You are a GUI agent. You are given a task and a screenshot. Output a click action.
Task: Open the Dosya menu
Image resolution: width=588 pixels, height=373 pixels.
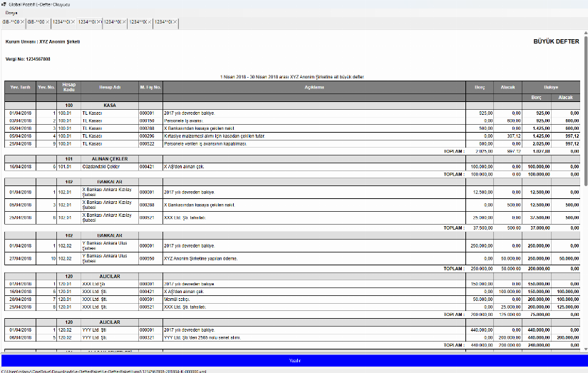(x=11, y=14)
